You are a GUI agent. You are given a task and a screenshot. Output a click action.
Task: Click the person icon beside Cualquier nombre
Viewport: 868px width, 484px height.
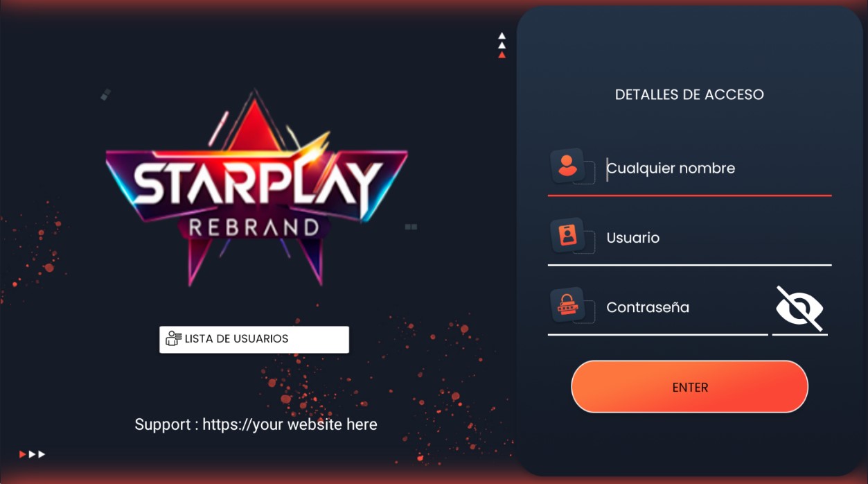point(567,165)
